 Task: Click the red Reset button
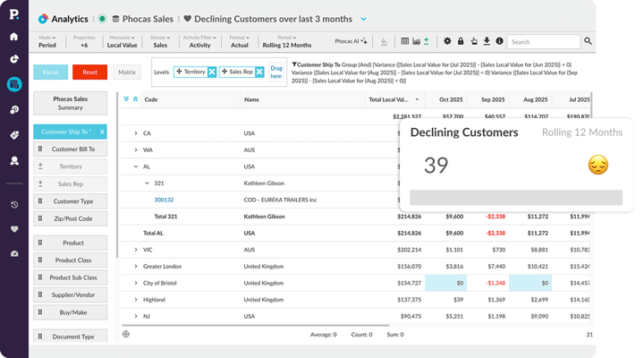pyautogui.click(x=90, y=72)
